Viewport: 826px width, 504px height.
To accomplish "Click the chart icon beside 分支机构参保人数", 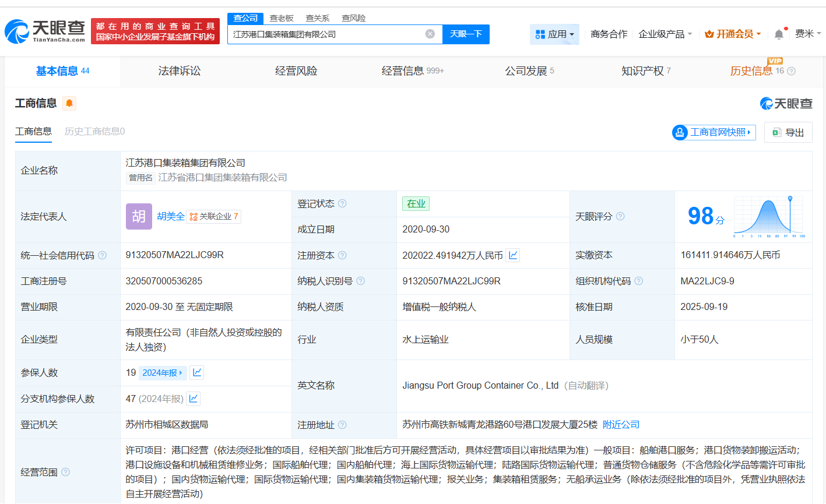I will 193,399.
